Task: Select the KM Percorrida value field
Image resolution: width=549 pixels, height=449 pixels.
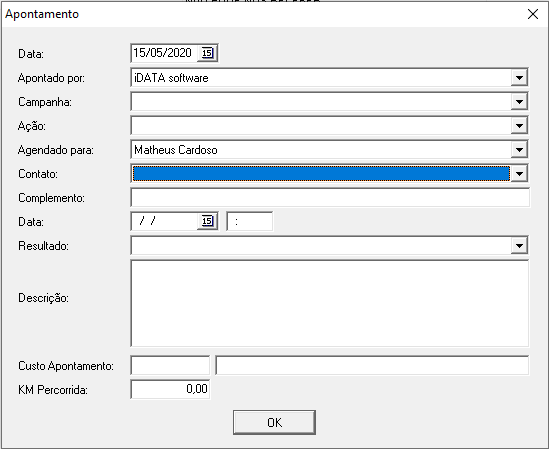Action: pos(170,389)
